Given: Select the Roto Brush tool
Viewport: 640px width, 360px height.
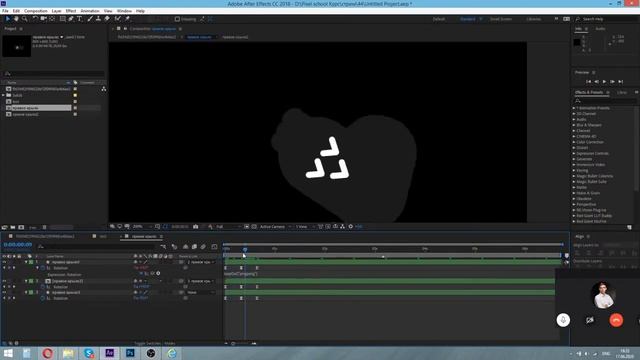Looking at the screenshot, I should point(118,19).
